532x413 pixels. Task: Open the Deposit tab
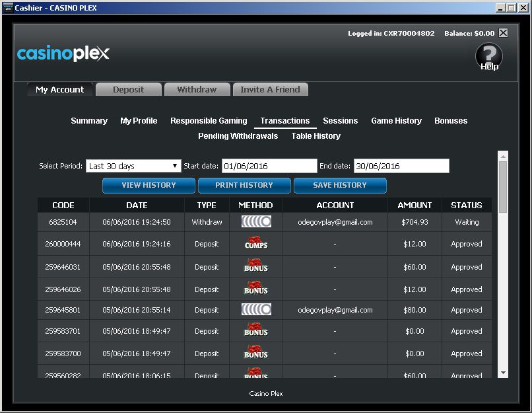point(128,89)
